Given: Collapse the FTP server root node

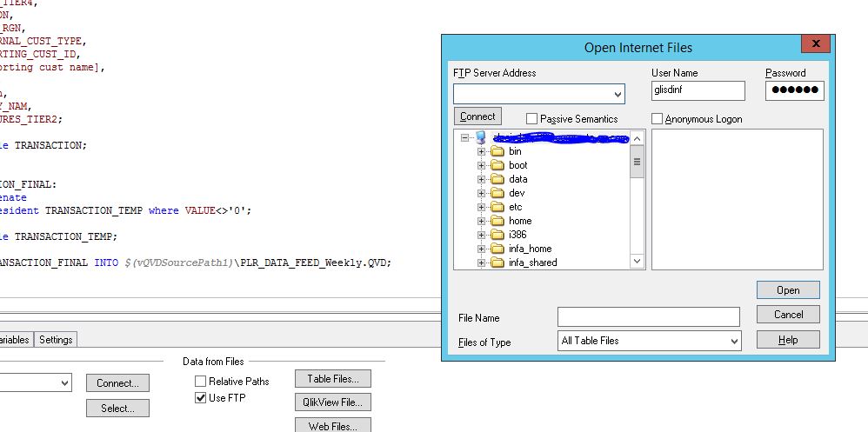Looking at the screenshot, I should (x=465, y=137).
